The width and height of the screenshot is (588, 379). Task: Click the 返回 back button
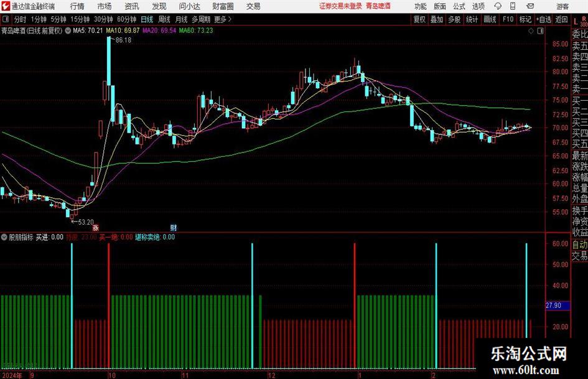(x=561, y=19)
